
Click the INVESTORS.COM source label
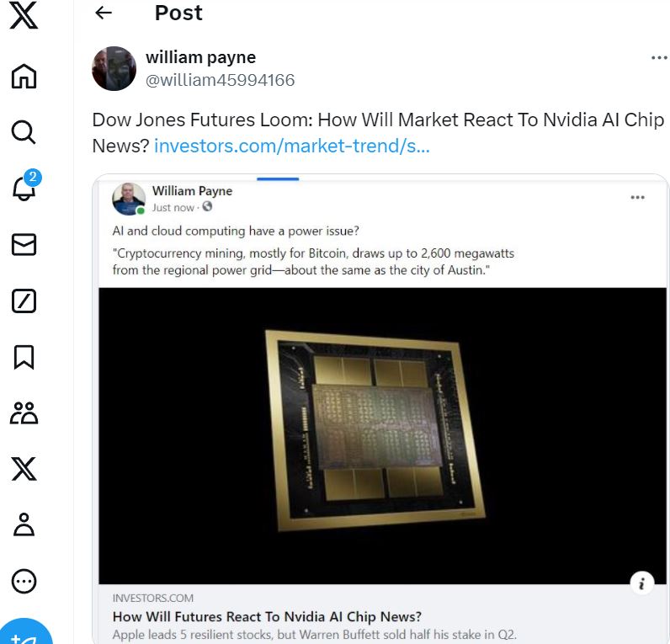(153, 599)
